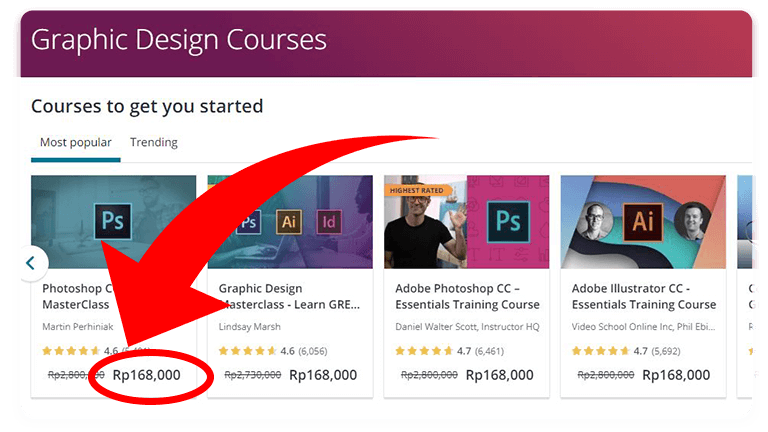Viewport: 768px width, 432px height.
Task: Click the Martin Perhiniak instructor name
Action: [78, 326]
